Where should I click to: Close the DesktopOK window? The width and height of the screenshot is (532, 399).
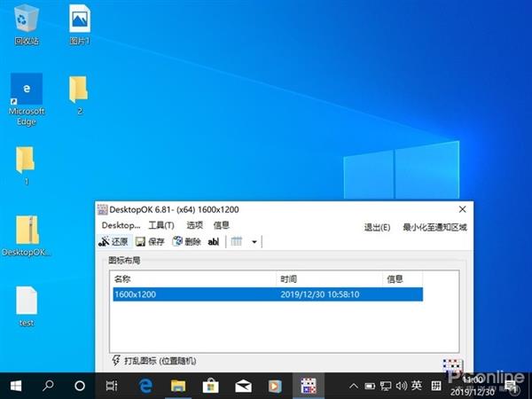pos(462,209)
